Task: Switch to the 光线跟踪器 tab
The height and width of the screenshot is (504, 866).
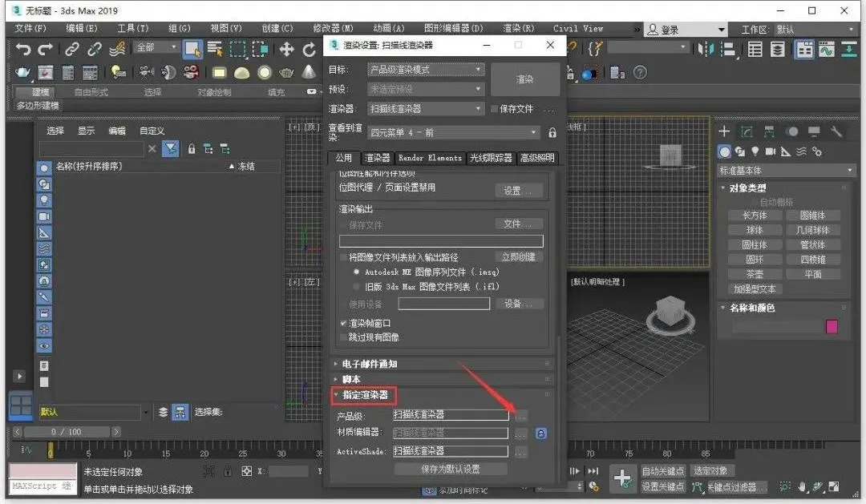Action: click(491, 158)
